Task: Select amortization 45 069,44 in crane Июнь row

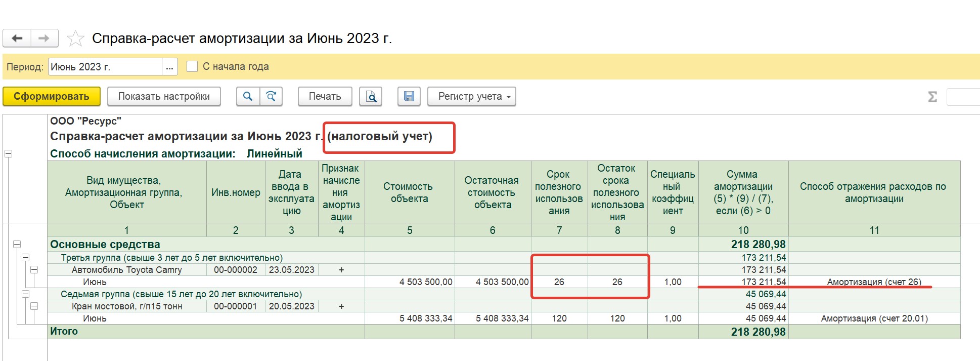Action: pos(743,318)
